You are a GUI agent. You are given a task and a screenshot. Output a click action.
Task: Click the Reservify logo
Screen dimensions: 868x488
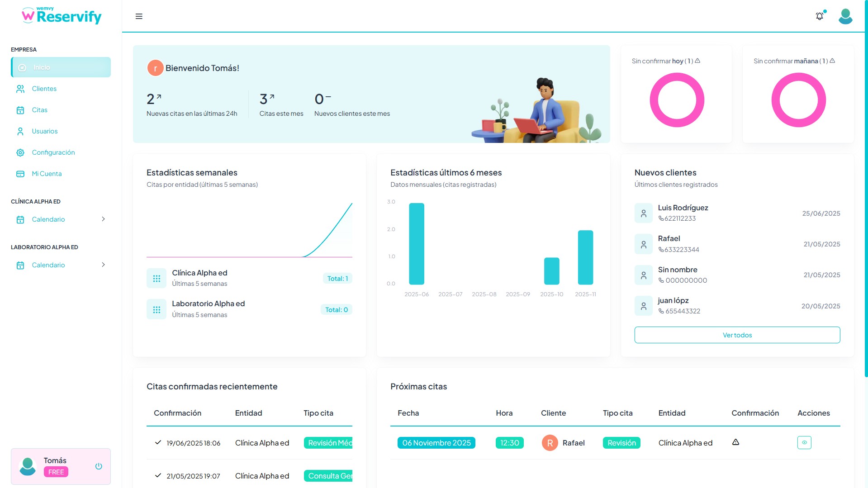click(x=62, y=16)
